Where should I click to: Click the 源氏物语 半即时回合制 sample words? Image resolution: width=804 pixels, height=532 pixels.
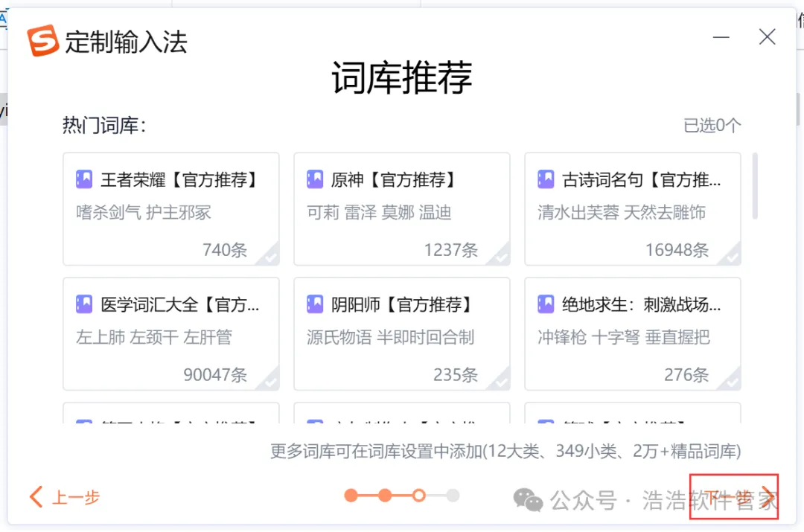[x=390, y=337]
